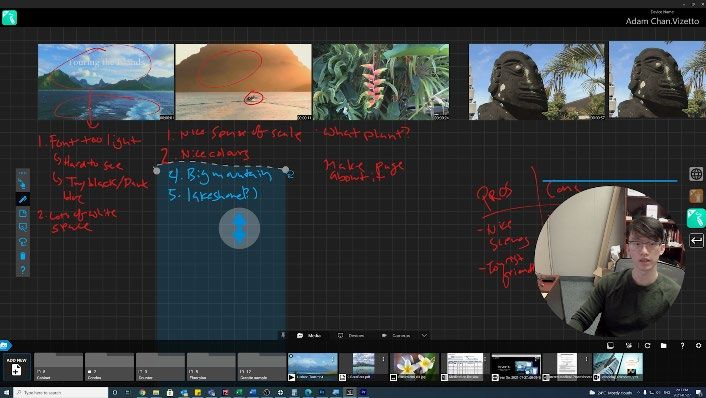
Task: Select the pointer hand tool in left toolbar
Action: [x=22, y=184]
